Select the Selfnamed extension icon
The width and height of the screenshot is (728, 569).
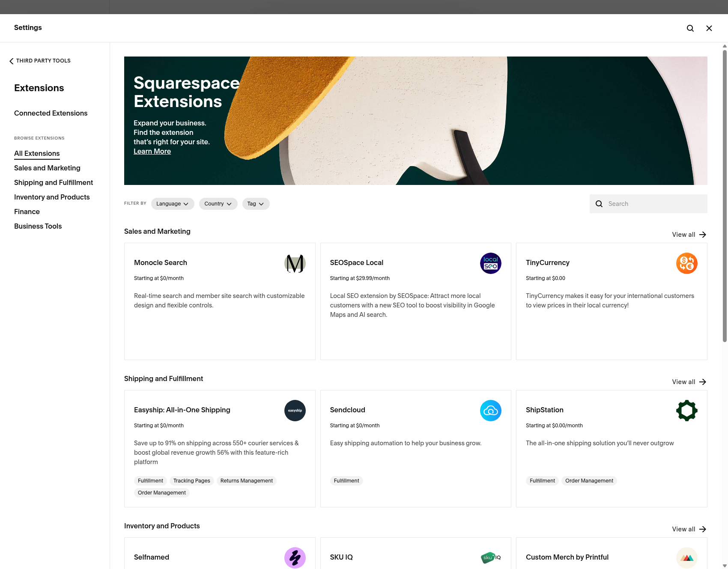[295, 558]
